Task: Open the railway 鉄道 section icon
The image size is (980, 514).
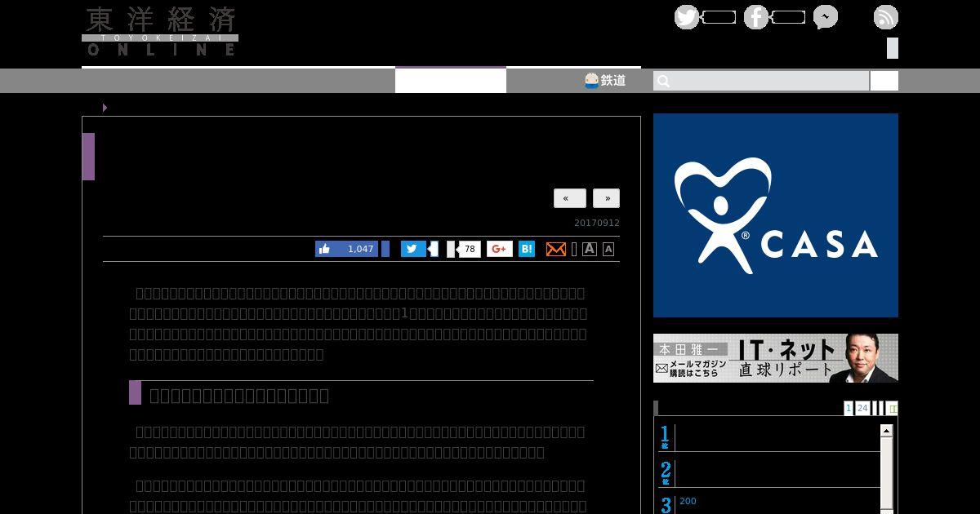Action: 605,80
